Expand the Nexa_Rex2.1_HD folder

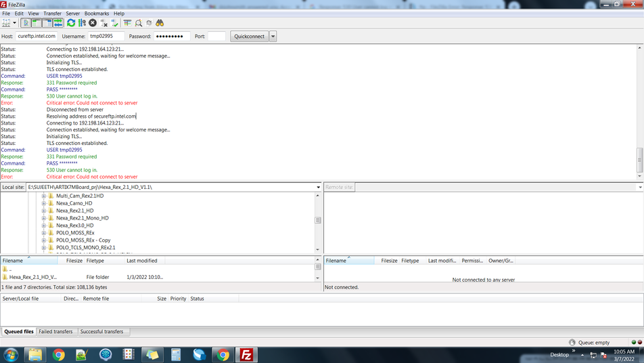click(x=44, y=211)
